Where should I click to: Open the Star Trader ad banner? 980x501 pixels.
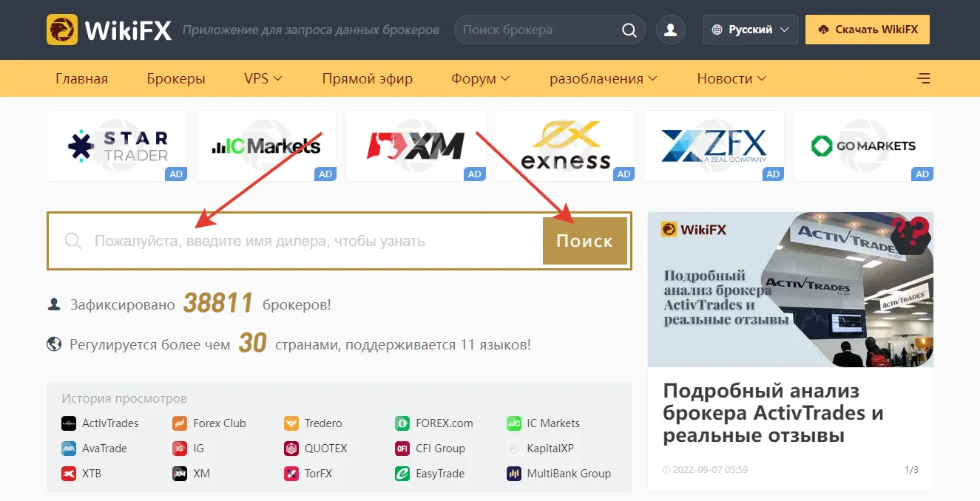coord(117,146)
